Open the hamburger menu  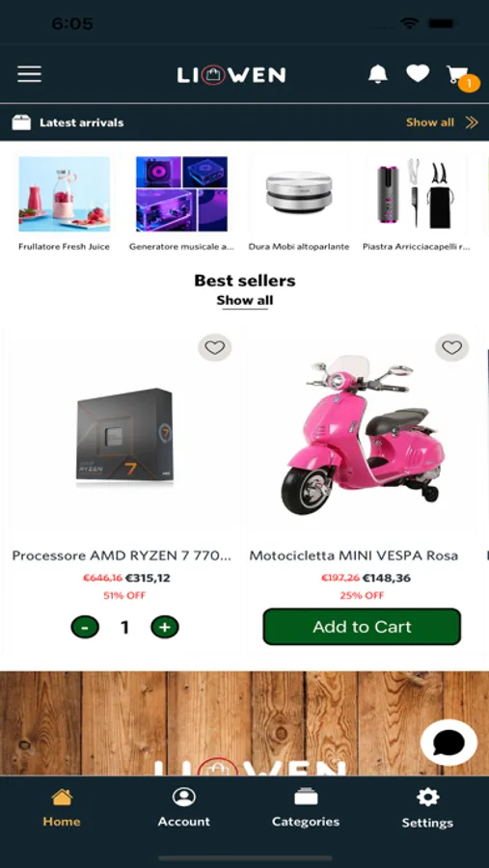29,74
